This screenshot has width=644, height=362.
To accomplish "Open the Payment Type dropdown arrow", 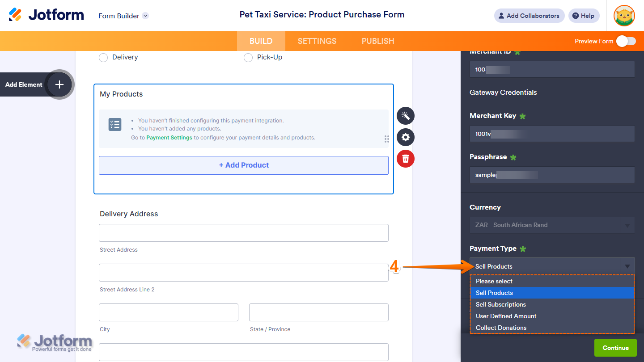I will (627, 266).
